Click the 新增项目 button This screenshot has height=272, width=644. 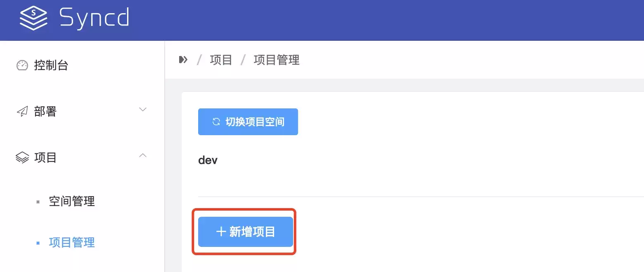pyautogui.click(x=246, y=232)
